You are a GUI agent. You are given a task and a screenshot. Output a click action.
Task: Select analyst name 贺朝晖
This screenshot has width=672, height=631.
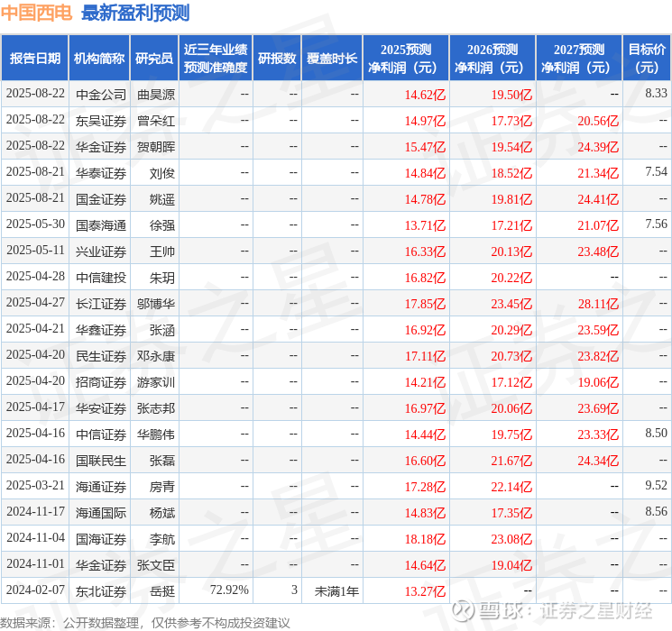pyautogui.click(x=156, y=147)
